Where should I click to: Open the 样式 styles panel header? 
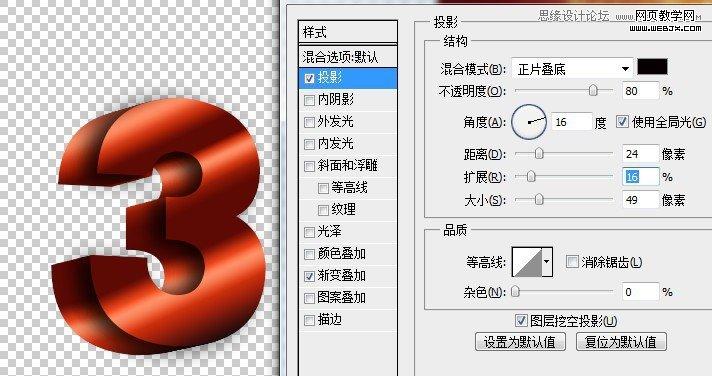348,32
